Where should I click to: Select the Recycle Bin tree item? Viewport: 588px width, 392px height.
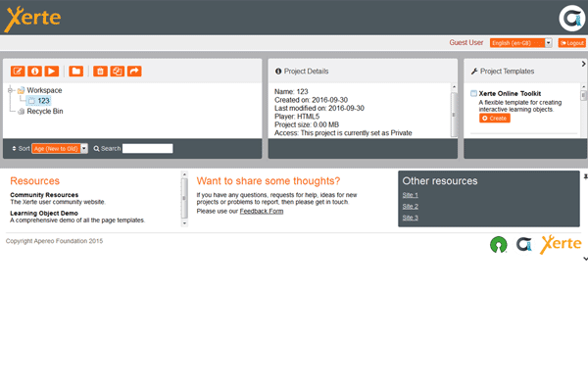pyautogui.click(x=44, y=112)
